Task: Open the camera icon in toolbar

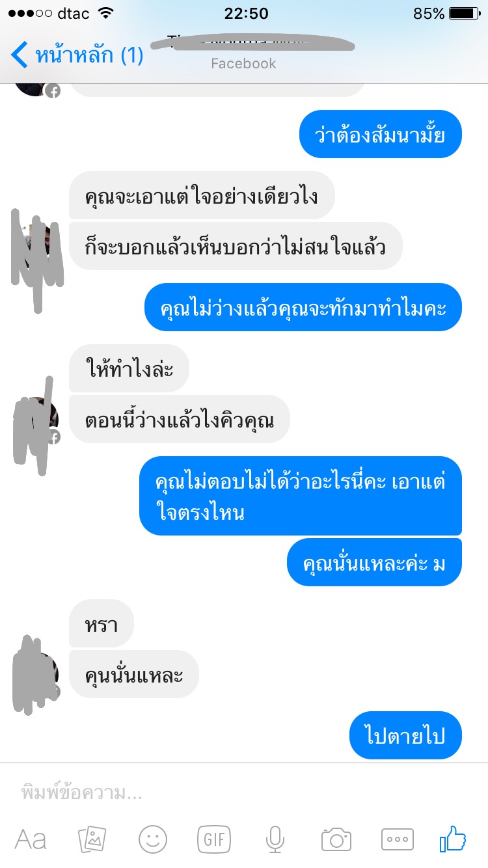Action: [336, 839]
